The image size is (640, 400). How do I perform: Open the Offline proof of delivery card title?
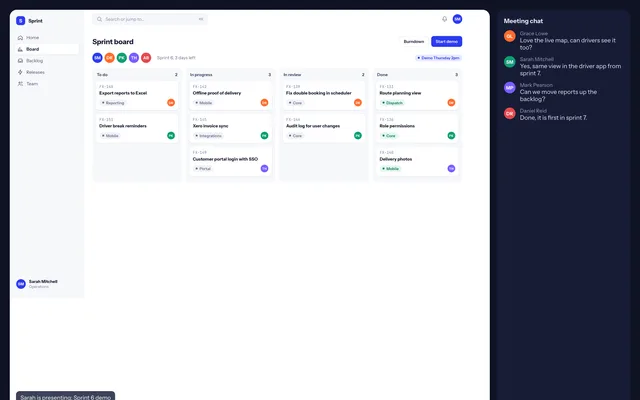[x=217, y=93]
